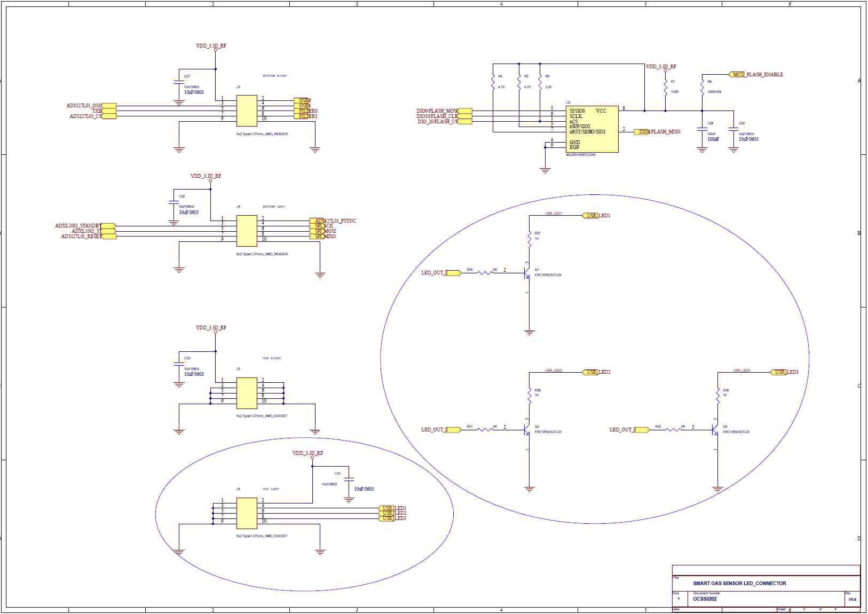Select the J6 socket connector body

247,513
